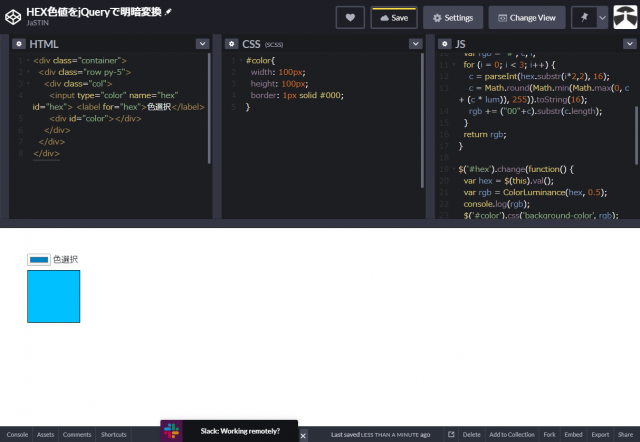Open user profile avatar
Image resolution: width=640 pixels, height=442 pixels.
click(x=625, y=17)
